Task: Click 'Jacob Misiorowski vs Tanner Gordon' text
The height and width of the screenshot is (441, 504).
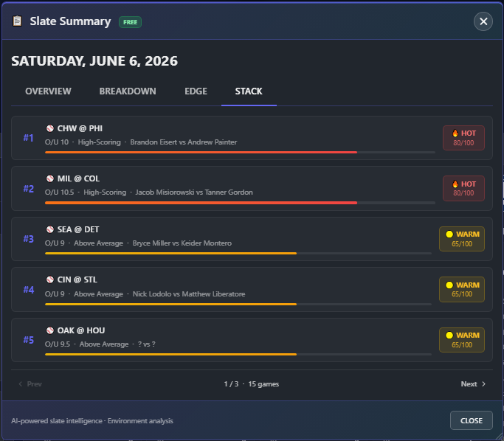Action: [x=194, y=192]
